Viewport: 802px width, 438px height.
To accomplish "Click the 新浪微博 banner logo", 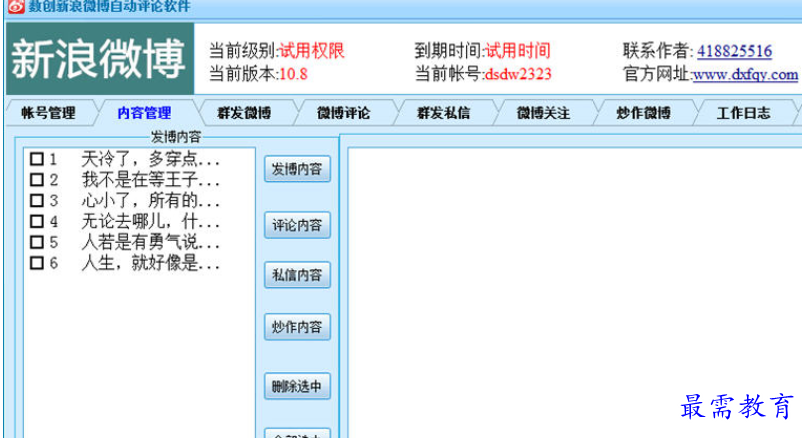I will pyautogui.click(x=100, y=58).
